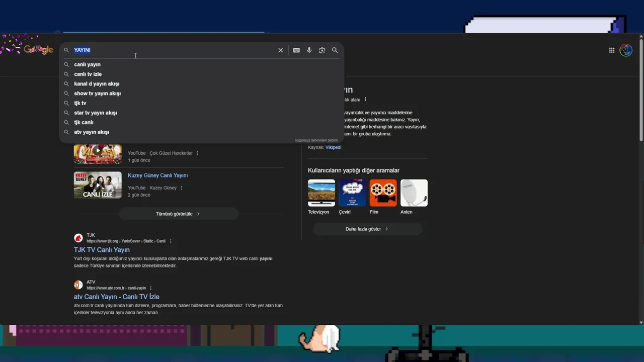644x362 pixels.
Task: Open the Google apps grid
Action: pos(612,50)
